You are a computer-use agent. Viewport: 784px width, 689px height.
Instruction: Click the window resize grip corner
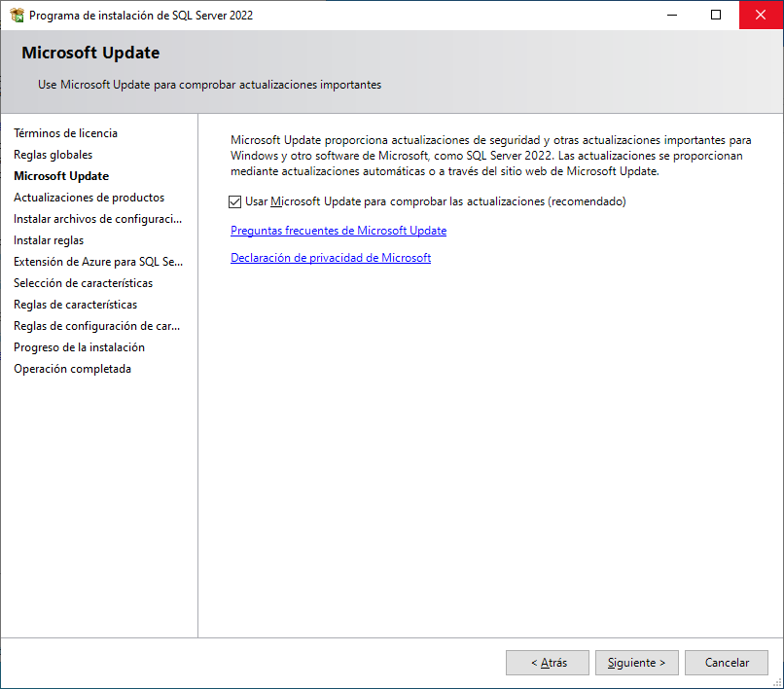coord(777,682)
